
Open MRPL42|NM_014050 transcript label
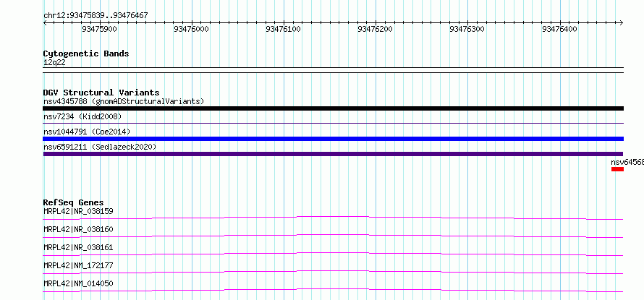pos(78,283)
